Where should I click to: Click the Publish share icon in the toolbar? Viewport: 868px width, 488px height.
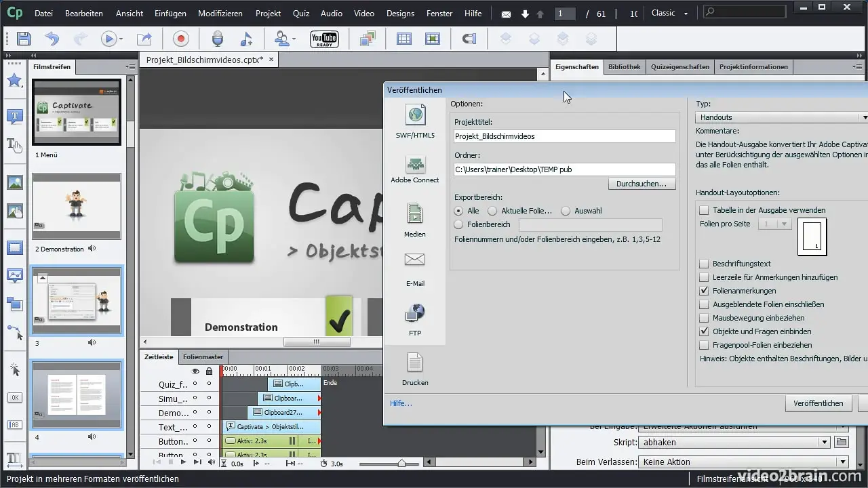(144, 39)
